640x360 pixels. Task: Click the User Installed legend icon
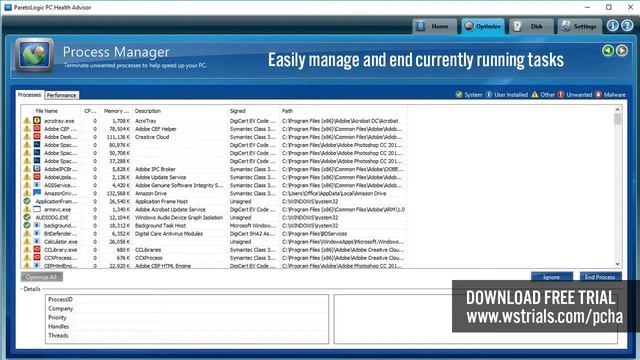[x=489, y=94]
